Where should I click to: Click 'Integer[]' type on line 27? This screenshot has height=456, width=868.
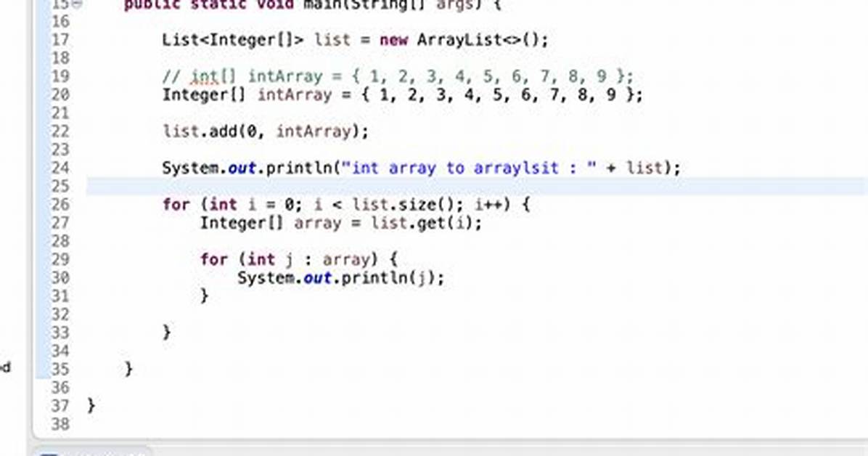(242, 223)
